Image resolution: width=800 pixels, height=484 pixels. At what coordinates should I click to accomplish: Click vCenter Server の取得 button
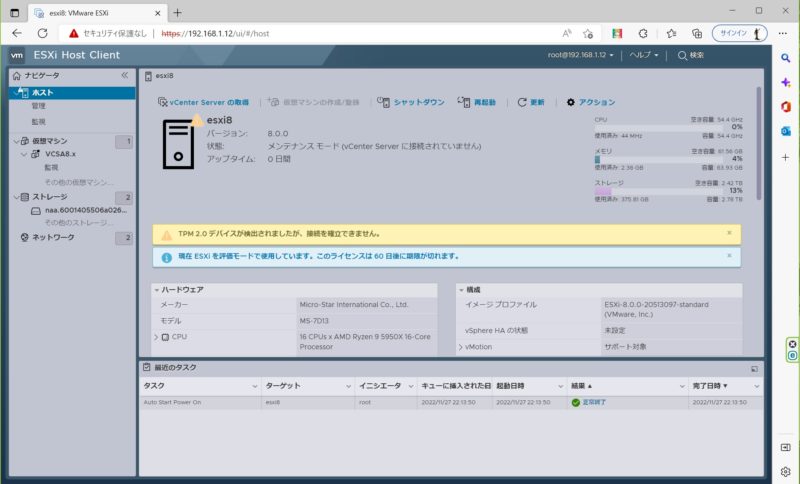203,102
